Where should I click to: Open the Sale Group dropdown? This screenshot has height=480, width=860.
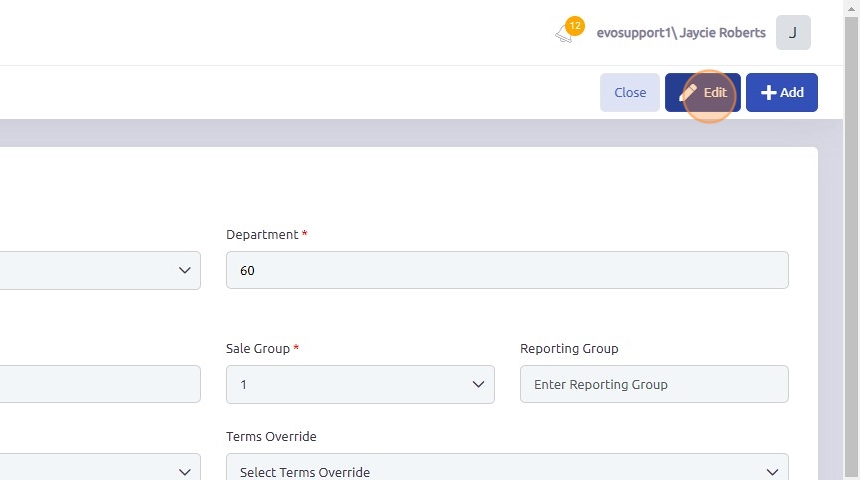point(360,384)
